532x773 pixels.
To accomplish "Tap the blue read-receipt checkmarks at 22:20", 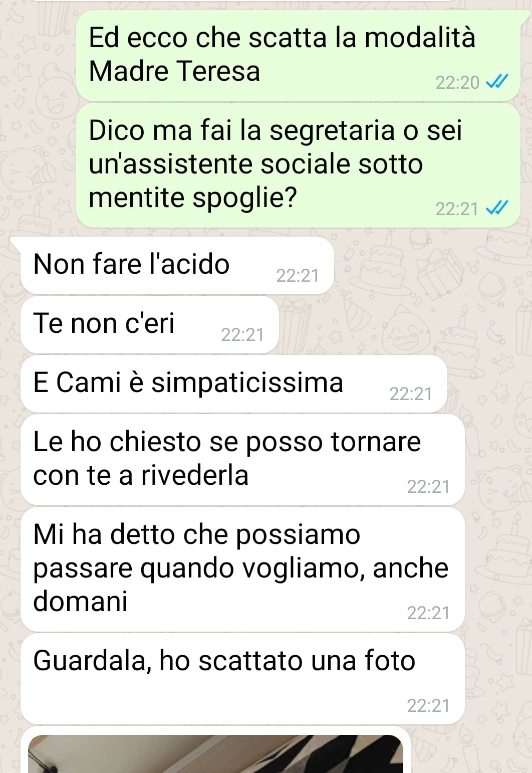I will pyautogui.click(x=497, y=81).
